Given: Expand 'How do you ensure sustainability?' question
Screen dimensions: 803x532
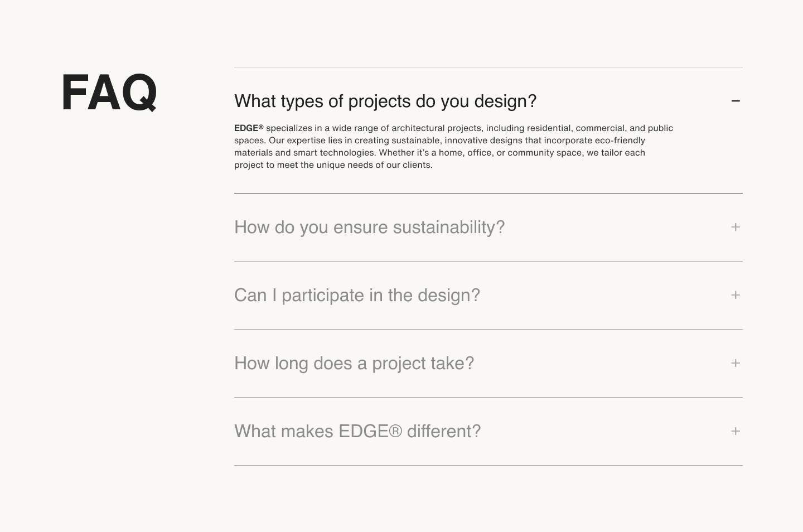Looking at the screenshot, I should (369, 227).
